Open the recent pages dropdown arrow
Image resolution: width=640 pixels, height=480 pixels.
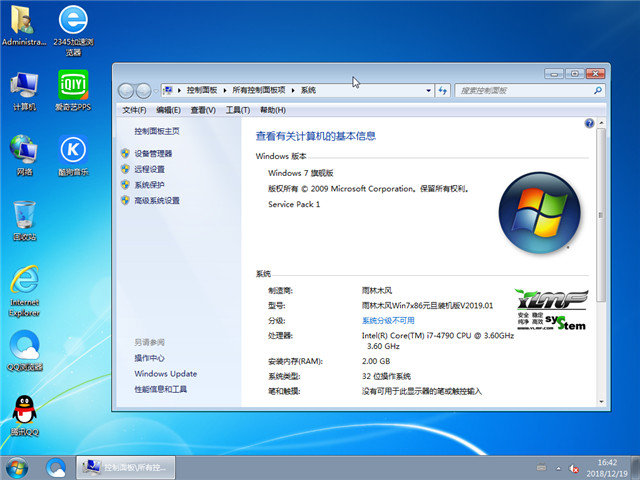pos(156,91)
